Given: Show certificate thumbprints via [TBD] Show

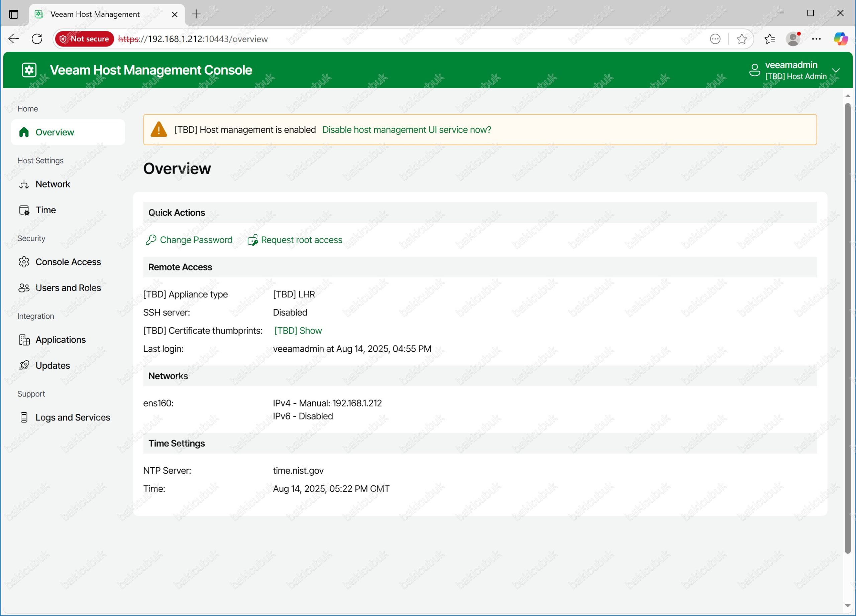Looking at the screenshot, I should point(298,331).
